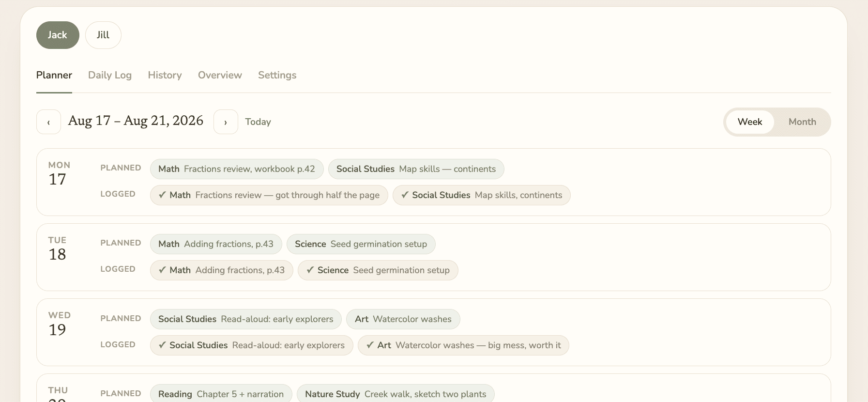The image size is (868, 402).
Task: Open planned Reading Chapter 5 + narration
Action: [221, 394]
